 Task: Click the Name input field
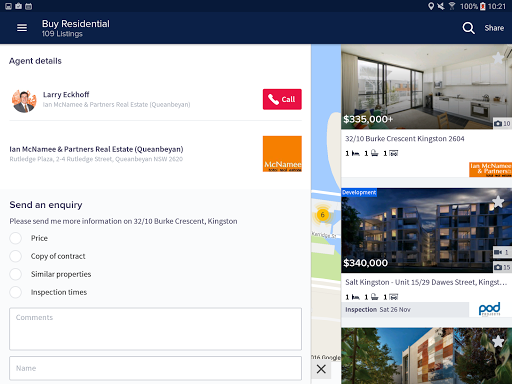(155, 368)
